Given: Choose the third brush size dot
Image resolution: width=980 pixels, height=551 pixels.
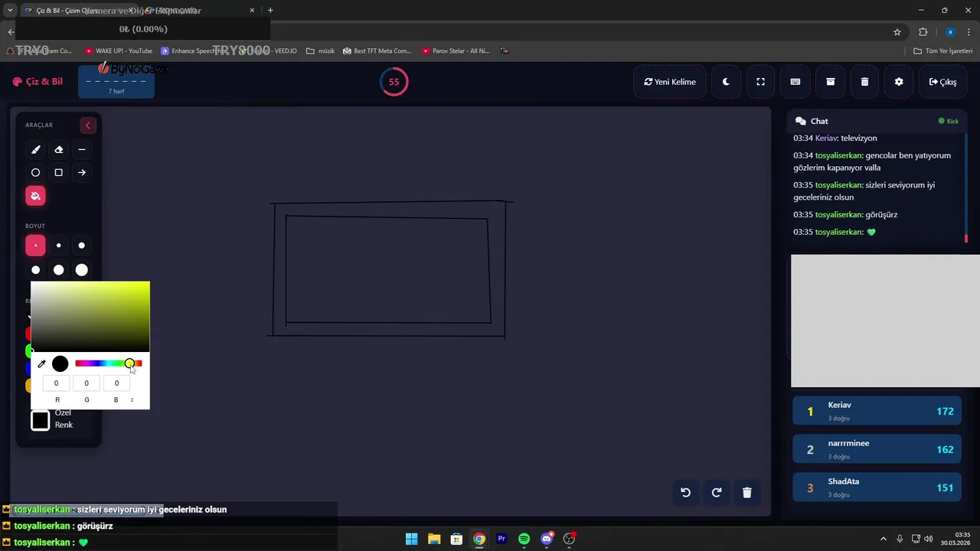Looking at the screenshot, I should coord(82,246).
